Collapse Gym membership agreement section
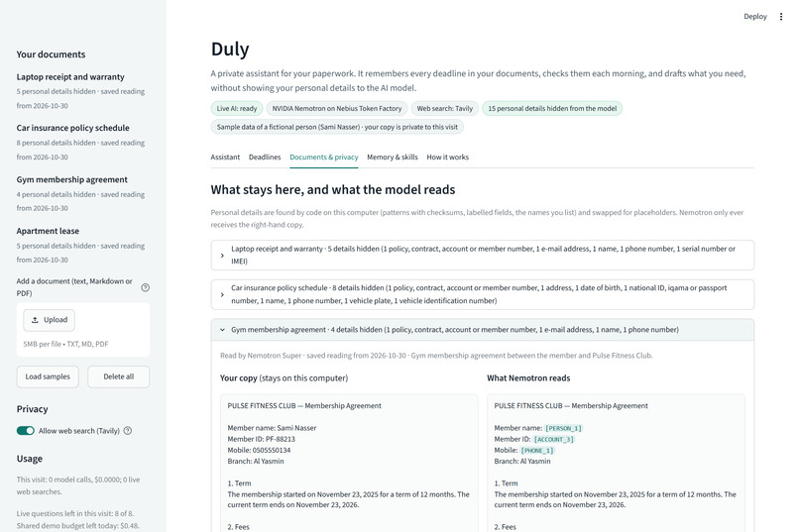This screenshot has height=532, width=799. pyautogui.click(x=482, y=330)
